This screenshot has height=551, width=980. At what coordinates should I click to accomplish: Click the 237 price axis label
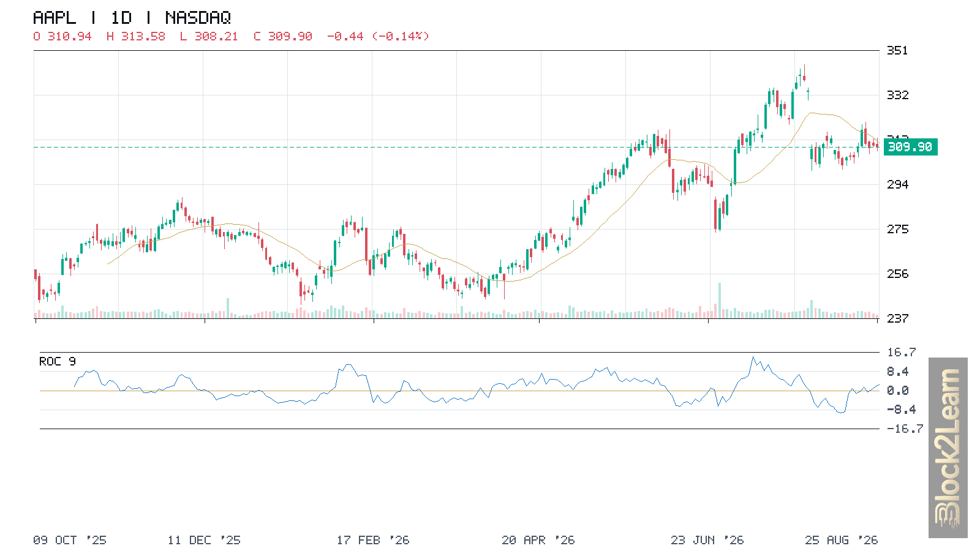coord(898,318)
